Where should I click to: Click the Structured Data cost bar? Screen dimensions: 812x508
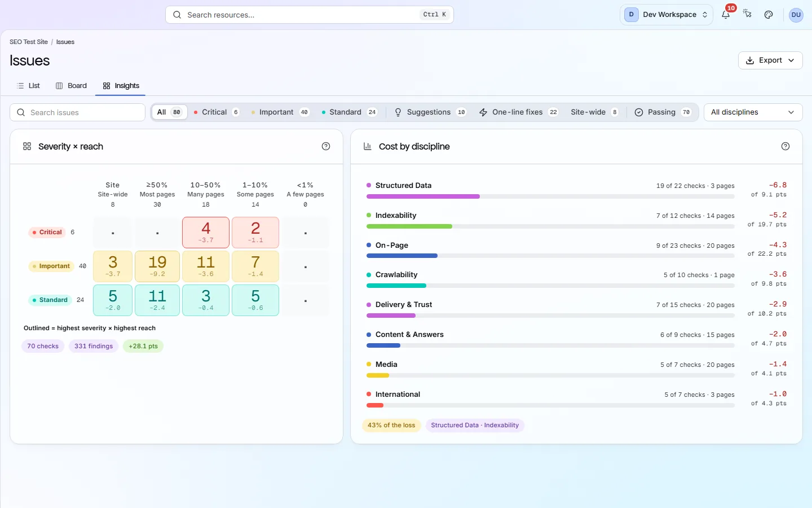coord(550,196)
